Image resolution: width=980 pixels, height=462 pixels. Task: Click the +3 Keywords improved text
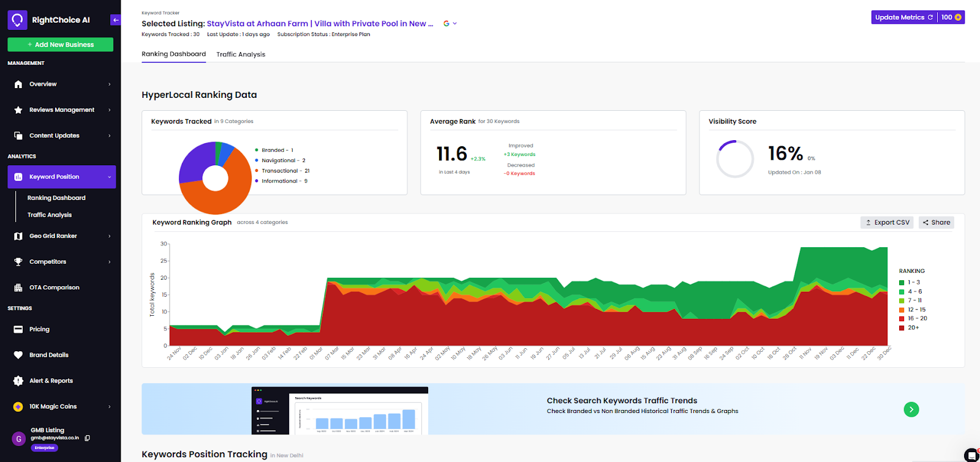click(x=519, y=155)
